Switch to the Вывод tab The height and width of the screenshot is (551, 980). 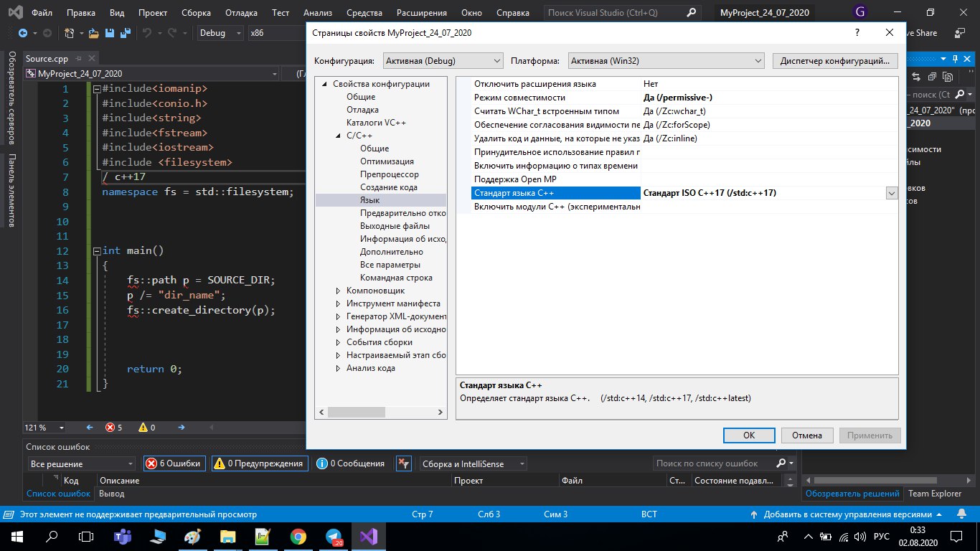coord(111,494)
